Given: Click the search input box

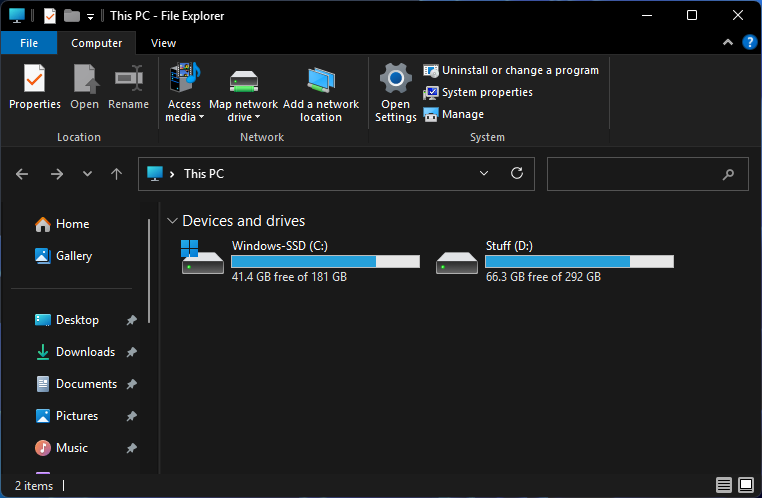Looking at the screenshot, I should 635,173.
